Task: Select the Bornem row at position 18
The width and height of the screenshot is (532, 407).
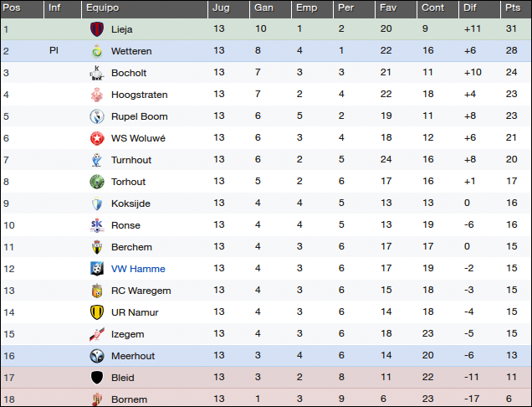Action: 266,398
